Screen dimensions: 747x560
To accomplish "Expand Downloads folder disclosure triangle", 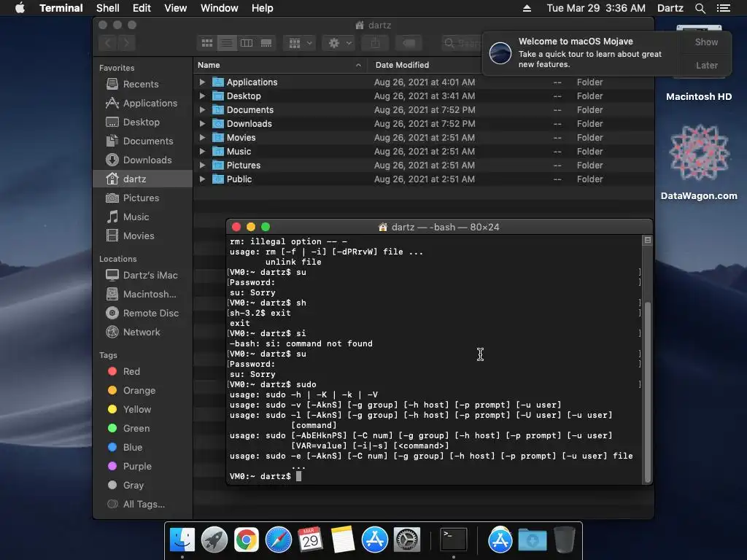I will coord(203,123).
